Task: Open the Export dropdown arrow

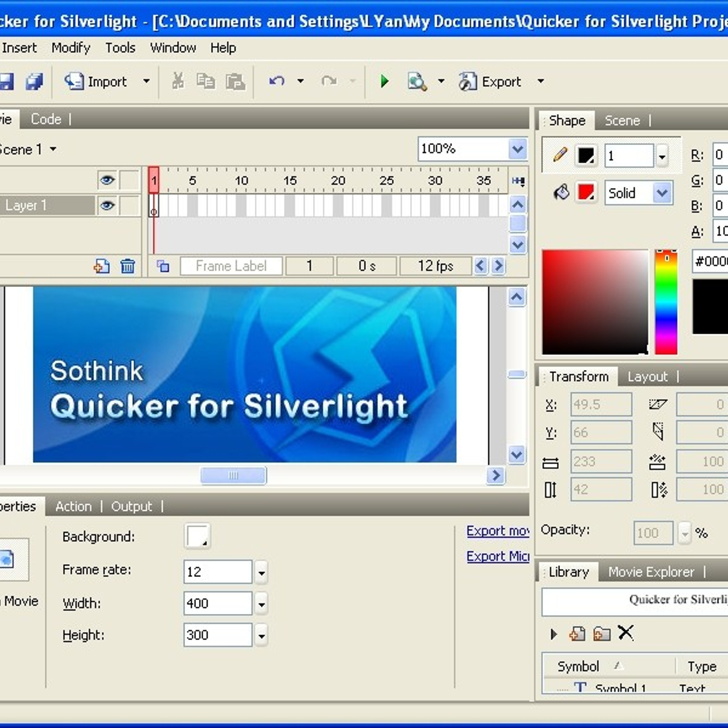Action: point(541,81)
